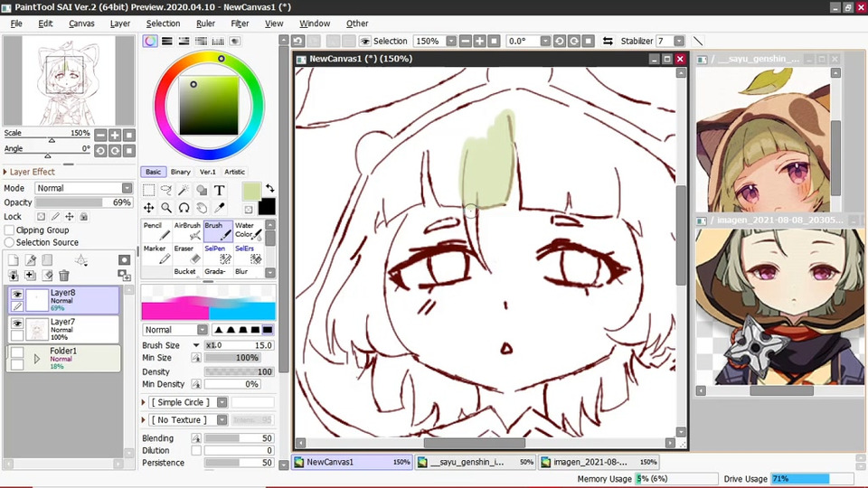
Task: Open the zoom 150% dropdown
Action: pyautogui.click(x=451, y=41)
